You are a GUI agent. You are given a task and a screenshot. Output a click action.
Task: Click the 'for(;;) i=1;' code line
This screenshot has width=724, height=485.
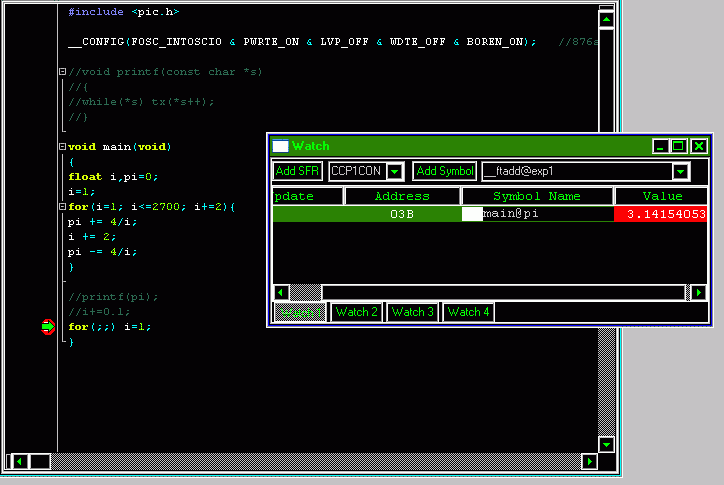point(109,327)
